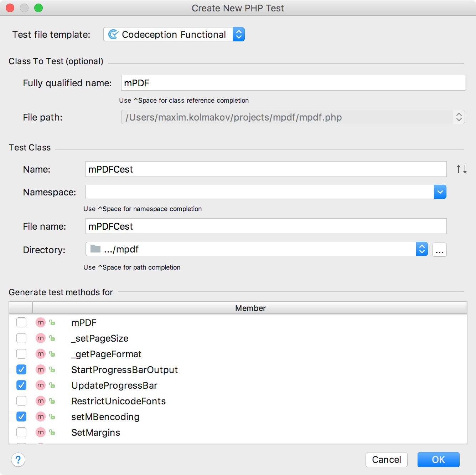
Task: Uncheck the setMBencoding checkbox
Action: [x=21, y=417]
